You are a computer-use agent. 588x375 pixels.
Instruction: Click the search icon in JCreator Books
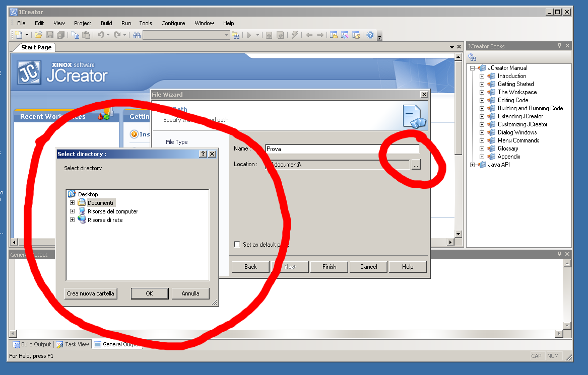pos(473,57)
